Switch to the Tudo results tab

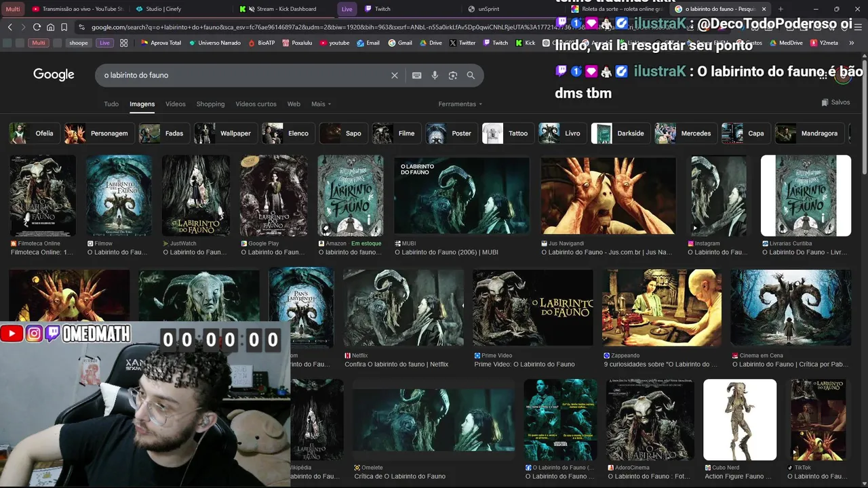click(111, 104)
